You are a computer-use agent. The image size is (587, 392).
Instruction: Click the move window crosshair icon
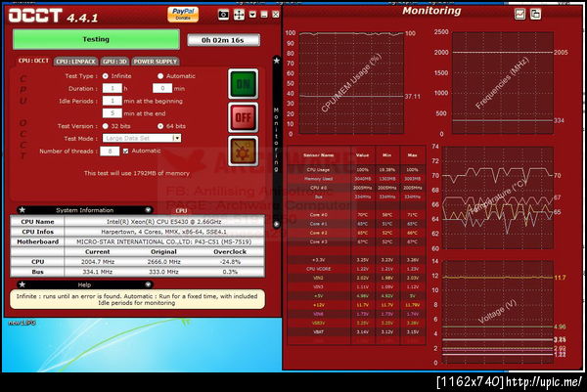point(239,15)
